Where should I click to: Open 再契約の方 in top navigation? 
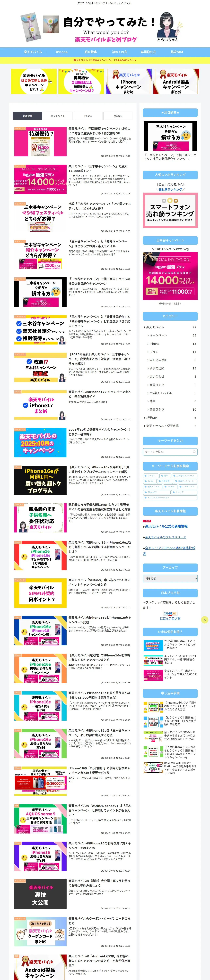[148, 52]
